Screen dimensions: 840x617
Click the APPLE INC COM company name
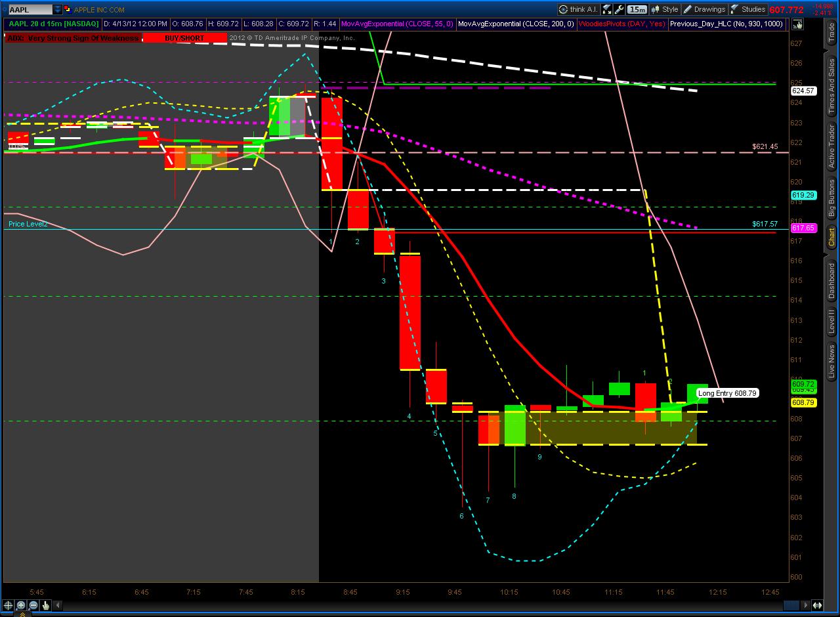pos(99,10)
